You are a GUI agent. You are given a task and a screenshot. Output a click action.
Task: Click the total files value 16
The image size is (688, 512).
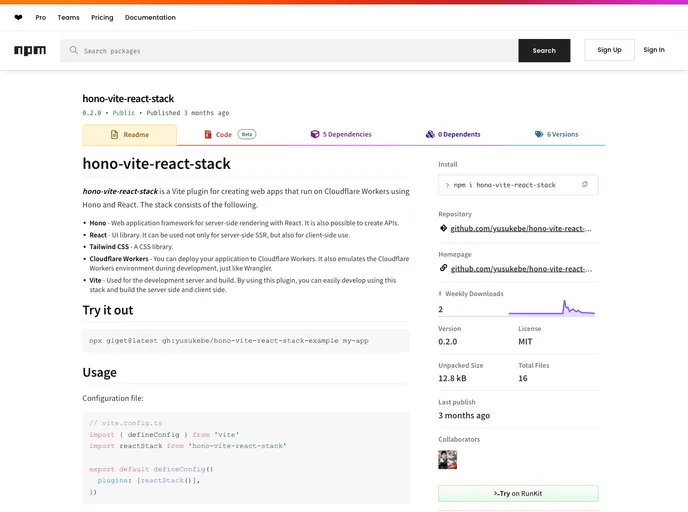[x=523, y=378]
